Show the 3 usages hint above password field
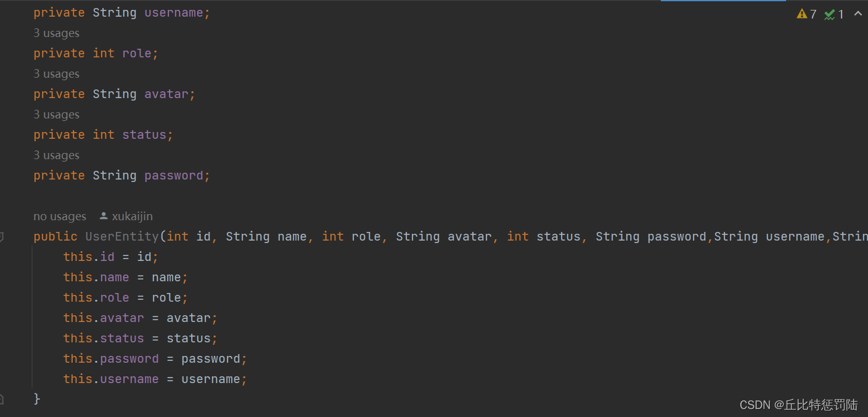Image resolution: width=868 pixels, height=417 pixels. (57, 155)
